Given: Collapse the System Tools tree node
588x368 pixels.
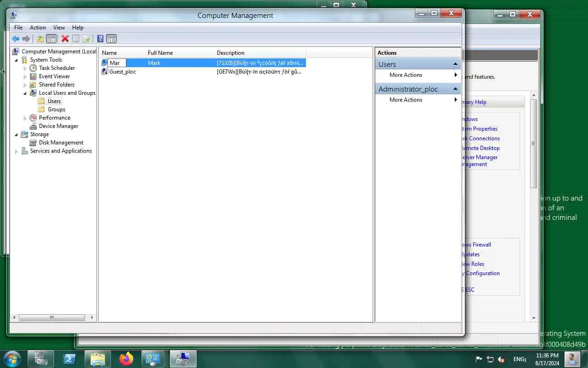Looking at the screenshot, I should coord(17,60).
